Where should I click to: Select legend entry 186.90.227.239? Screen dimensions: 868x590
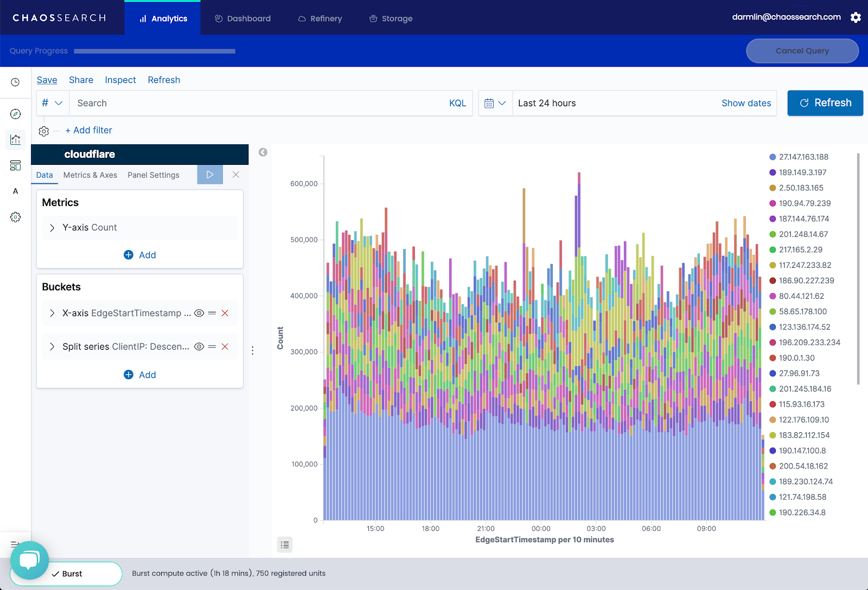tap(802, 280)
